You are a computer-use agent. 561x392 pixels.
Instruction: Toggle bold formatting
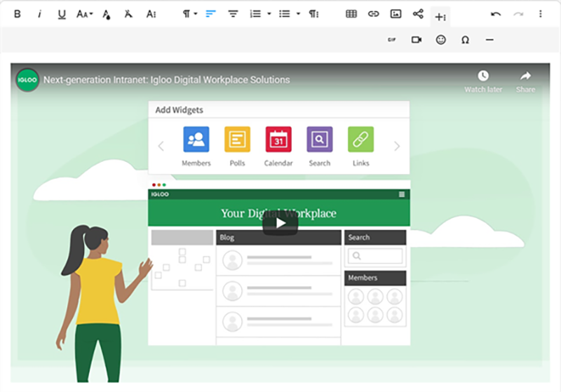point(17,14)
